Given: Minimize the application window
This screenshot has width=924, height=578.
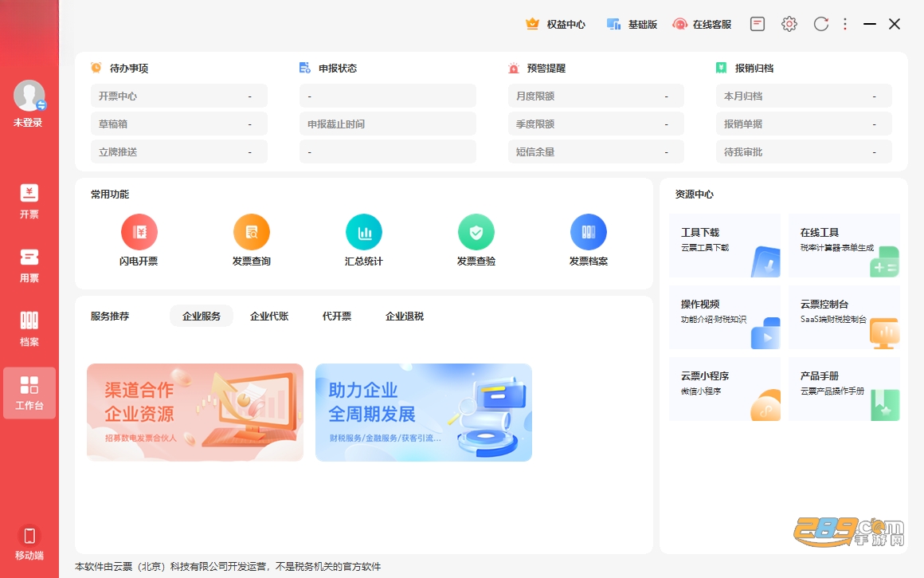Looking at the screenshot, I should [870, 24].
